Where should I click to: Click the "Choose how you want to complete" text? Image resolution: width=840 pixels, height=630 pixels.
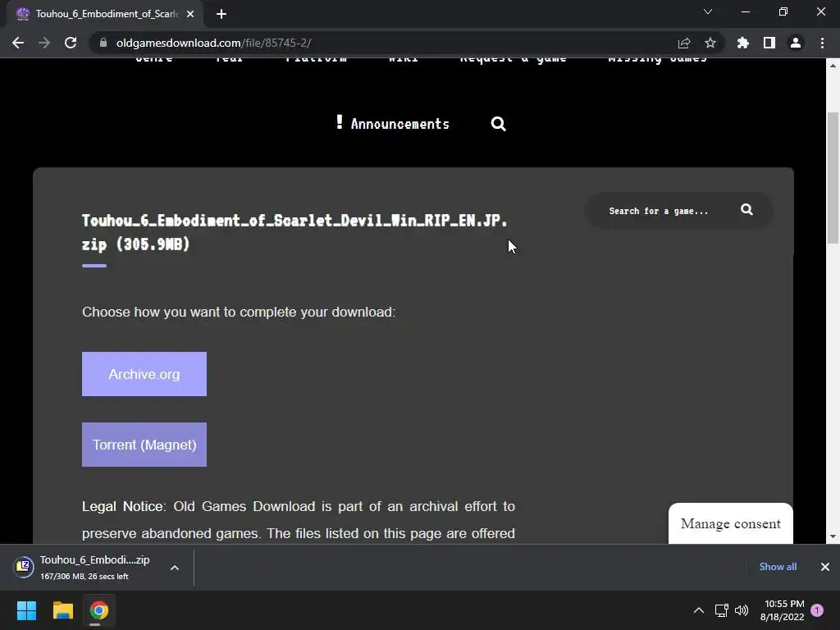(x=239, y=312)
